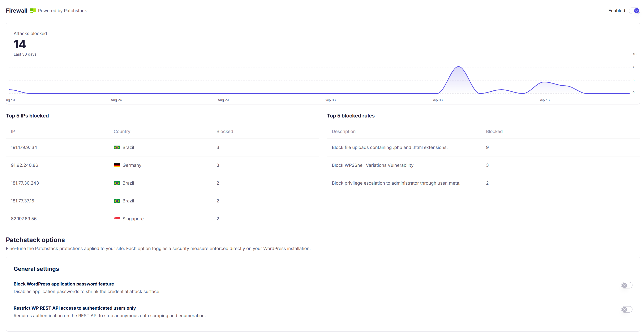This screenshot has width=644, height=335.
Task: Click the Country column header
Action: pos(122,132)
